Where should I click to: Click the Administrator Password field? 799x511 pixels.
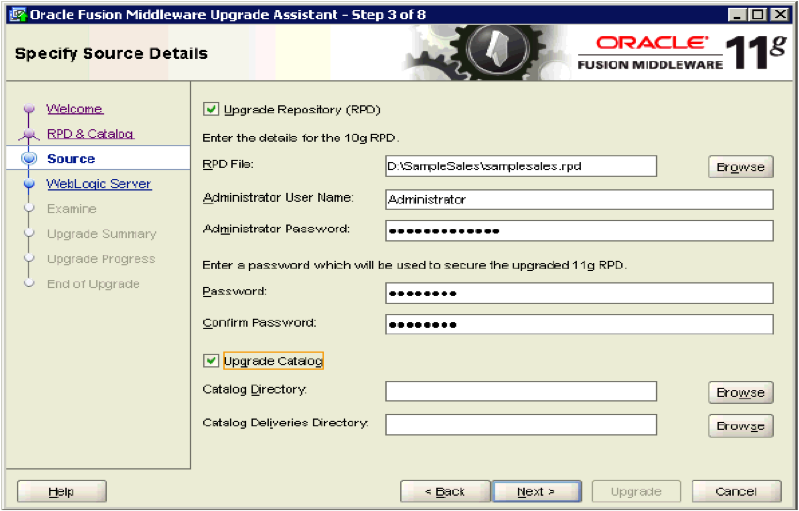(579, 231)
